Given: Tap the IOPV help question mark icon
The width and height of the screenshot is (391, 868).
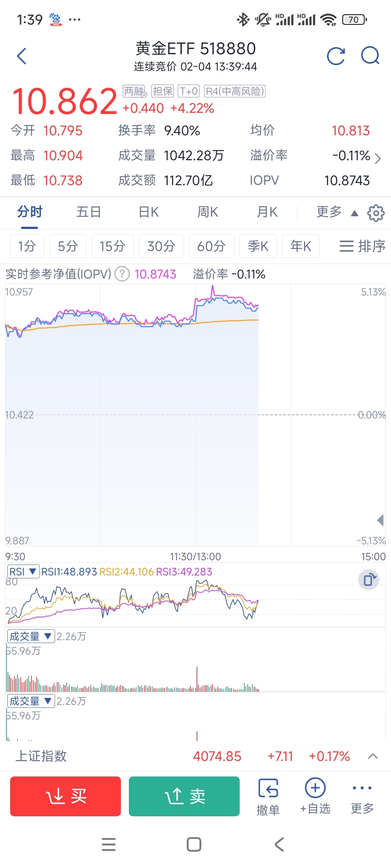Looking at the screenshot, I should tap(122, 274).
